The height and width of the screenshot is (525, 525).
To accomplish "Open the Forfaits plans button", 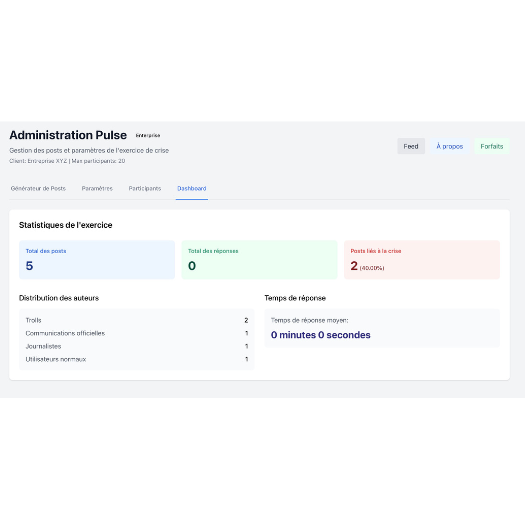I will click(x=492, y=146).
